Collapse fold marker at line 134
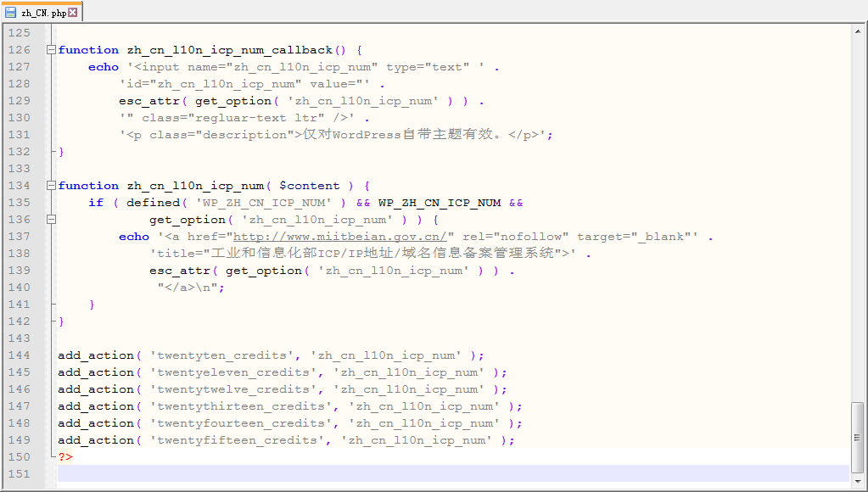This screenshot has width=868, height=492. tap(51, 186)
